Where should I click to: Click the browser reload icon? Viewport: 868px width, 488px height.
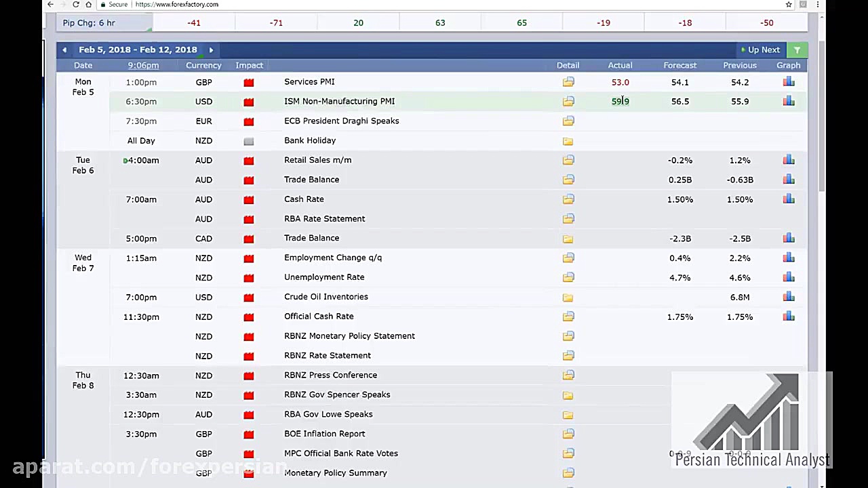click(x=75, y=5)
